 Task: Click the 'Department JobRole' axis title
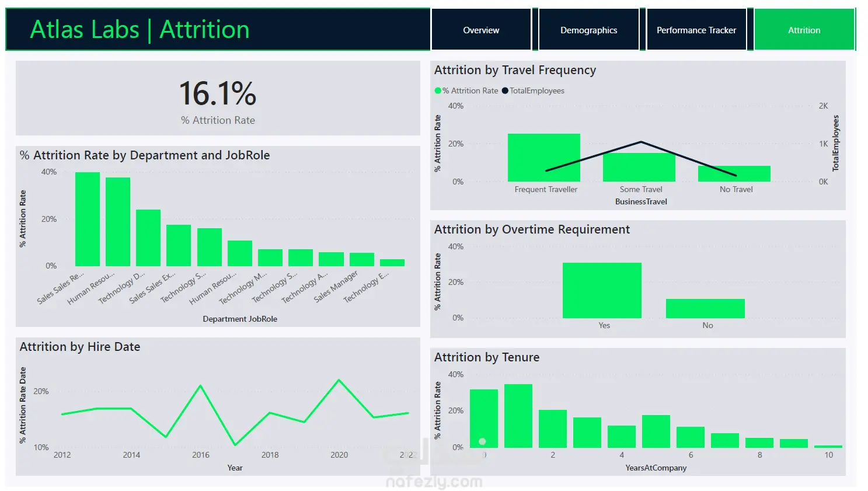(240, 319)
